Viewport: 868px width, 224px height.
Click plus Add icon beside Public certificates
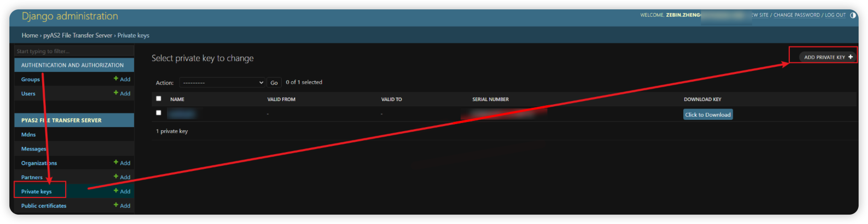(x=116, y=205)
